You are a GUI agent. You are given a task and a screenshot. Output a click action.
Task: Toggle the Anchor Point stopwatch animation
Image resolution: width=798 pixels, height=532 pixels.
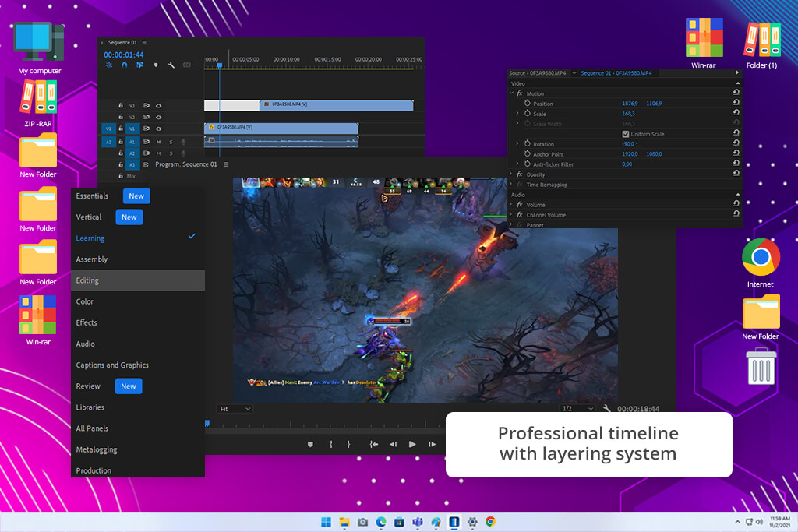click(x=528, y=153)
